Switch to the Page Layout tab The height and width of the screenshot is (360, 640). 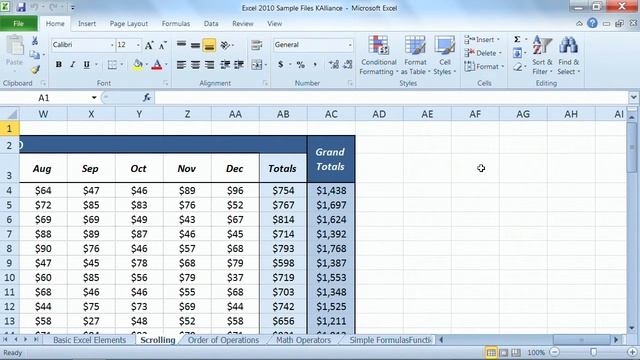(129, 24)
